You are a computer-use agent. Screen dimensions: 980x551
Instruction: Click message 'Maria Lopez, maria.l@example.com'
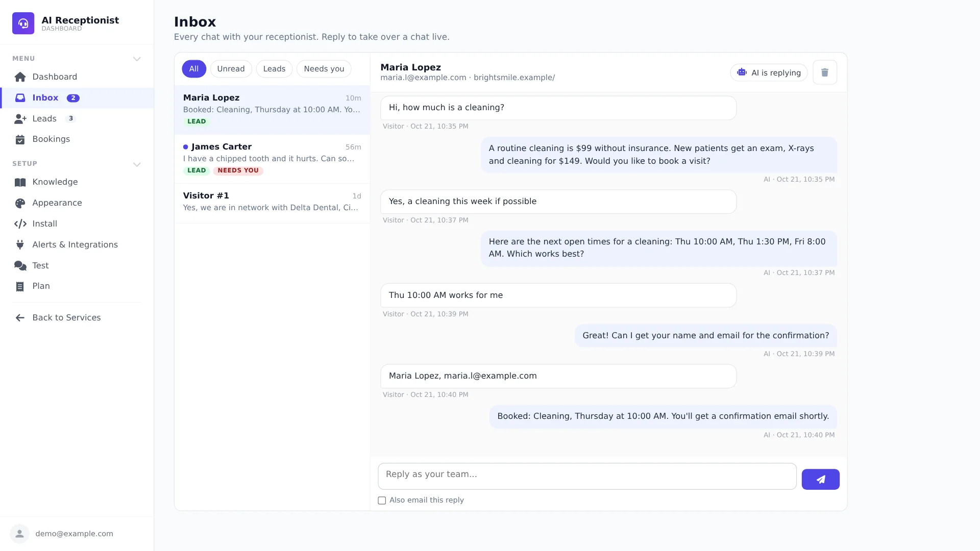pyautogui.click(x=558, y=377)
